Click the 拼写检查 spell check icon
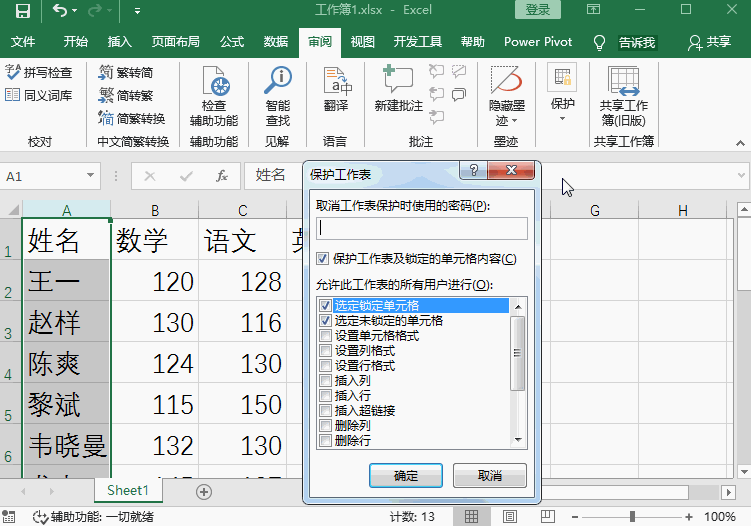 [x=13, y=73]
